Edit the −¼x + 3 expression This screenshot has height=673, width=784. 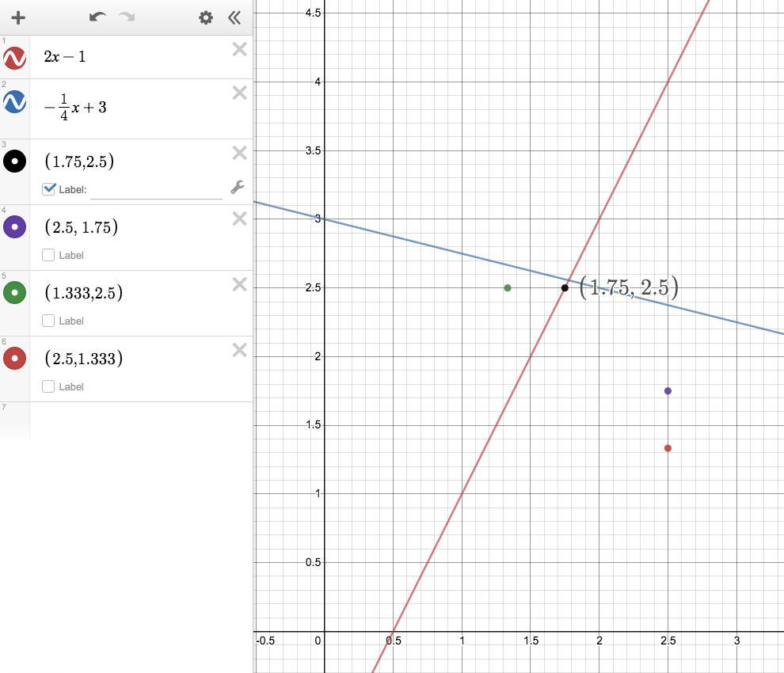pos(75,107)
